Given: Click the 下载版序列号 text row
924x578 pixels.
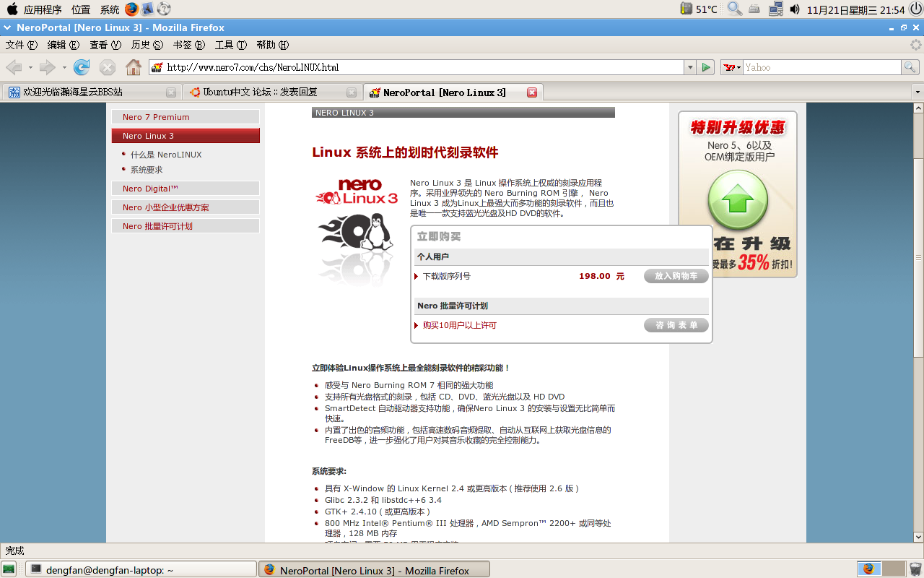Looking at the screenshot, I should (x=446, y=276).
